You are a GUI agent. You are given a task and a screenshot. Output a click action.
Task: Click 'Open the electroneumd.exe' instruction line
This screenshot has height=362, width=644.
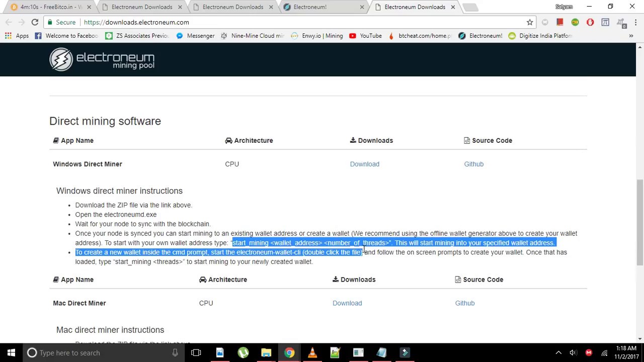[116, 215]
